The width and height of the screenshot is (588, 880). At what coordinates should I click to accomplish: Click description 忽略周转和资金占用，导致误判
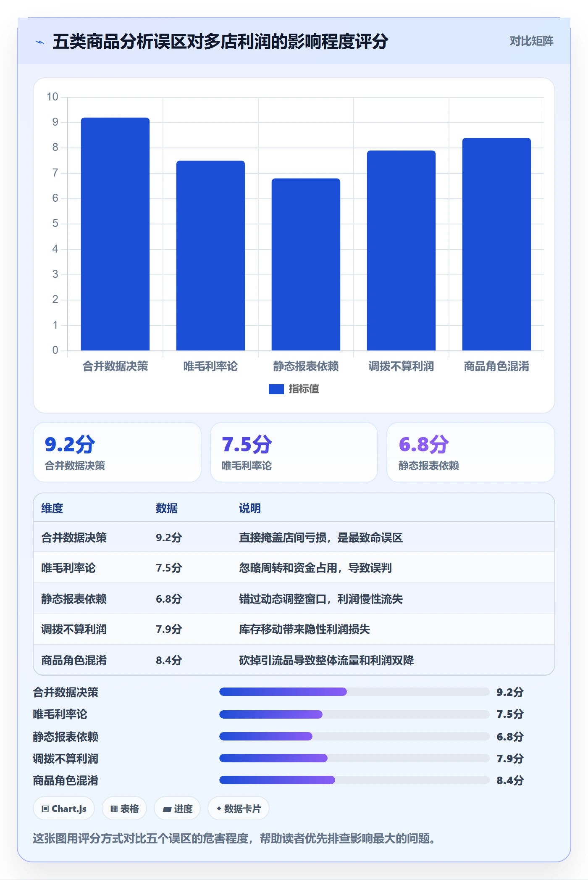point(315,568)
